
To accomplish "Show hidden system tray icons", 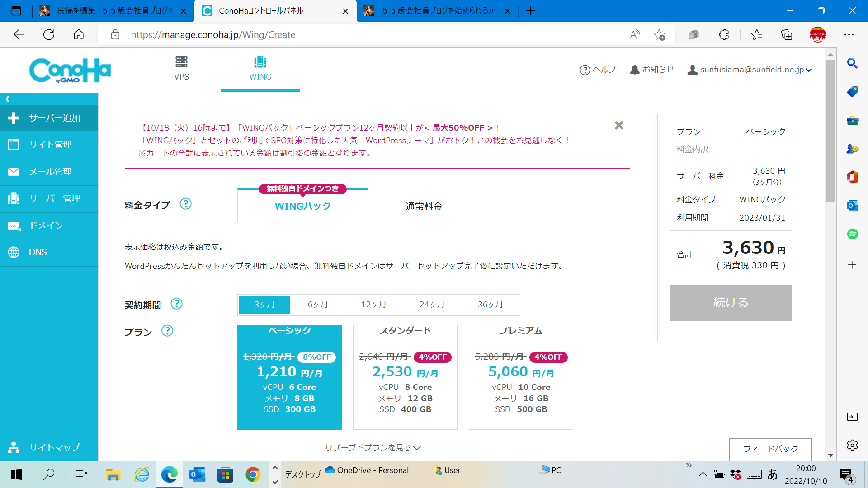I will (x=703, y=474).
